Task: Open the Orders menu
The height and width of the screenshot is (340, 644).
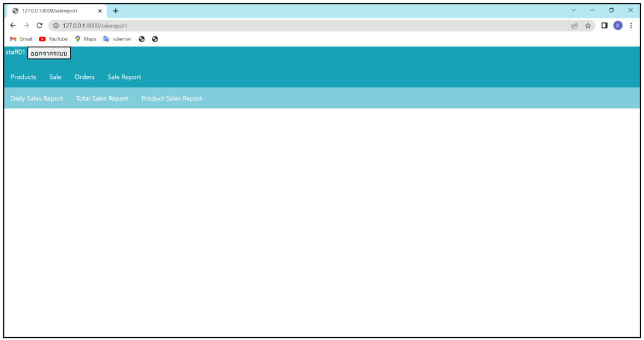Action: click(x=84, y=77)
